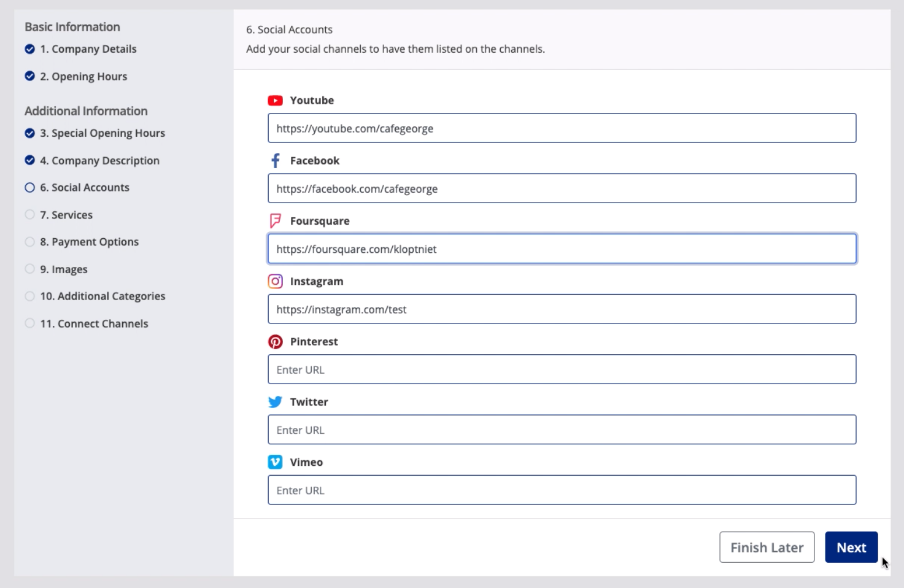Click the Next button
904x588 pixels.
click(851, 547)
